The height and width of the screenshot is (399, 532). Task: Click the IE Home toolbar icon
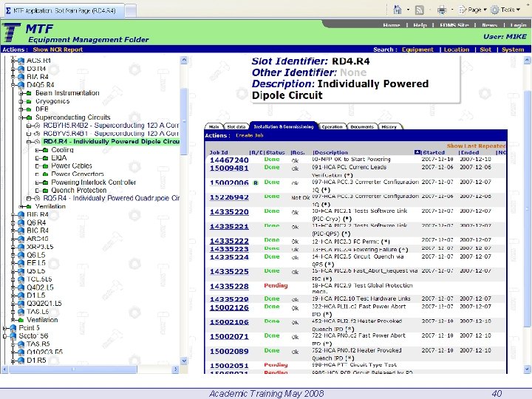[x=398, y=10]
